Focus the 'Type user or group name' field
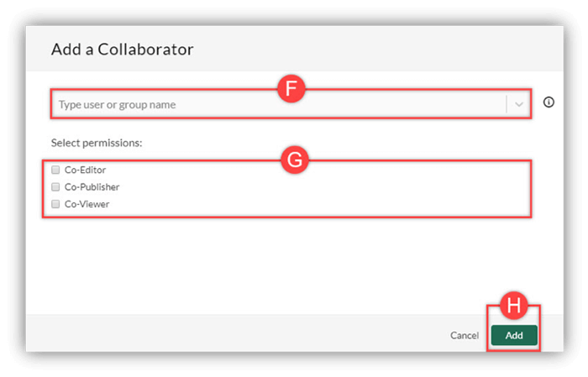The image size is (588, 377). (x=278, y=104)
